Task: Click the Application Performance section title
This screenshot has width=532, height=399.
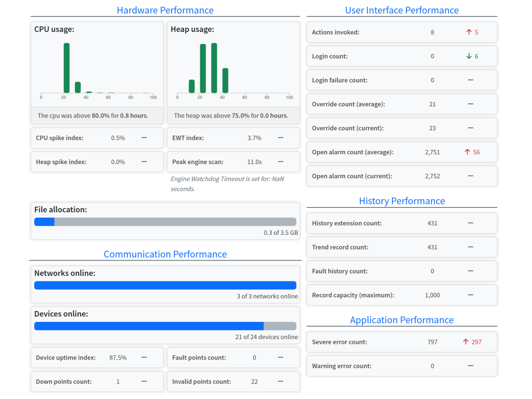Action: click(x=402, y=320)
